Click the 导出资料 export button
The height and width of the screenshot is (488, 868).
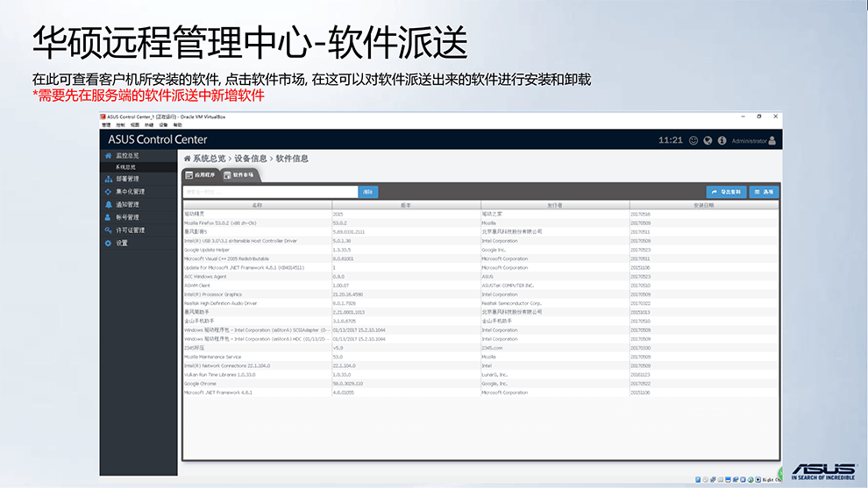tap(726, 191)
